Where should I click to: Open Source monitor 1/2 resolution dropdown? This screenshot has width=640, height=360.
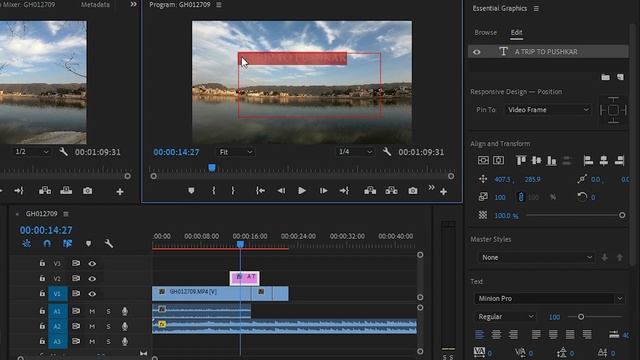point(31,152)
